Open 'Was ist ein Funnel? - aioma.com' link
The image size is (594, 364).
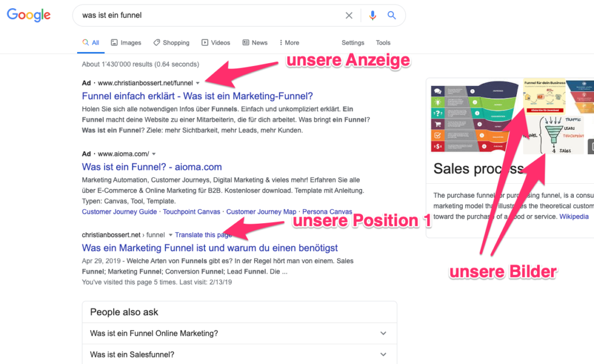pyautogui.click(x=152, y=167)
